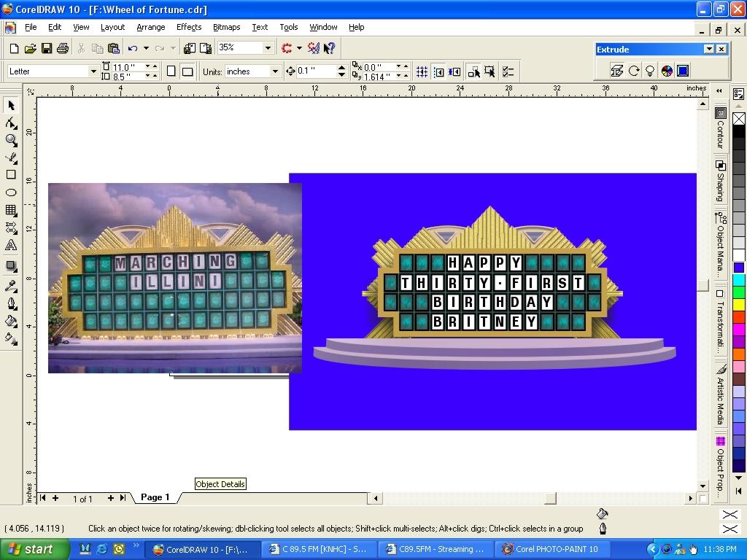The width and height of the screenshot is (747, 560).
Task: Click the Save disk icon
Action: click(47, 48)
